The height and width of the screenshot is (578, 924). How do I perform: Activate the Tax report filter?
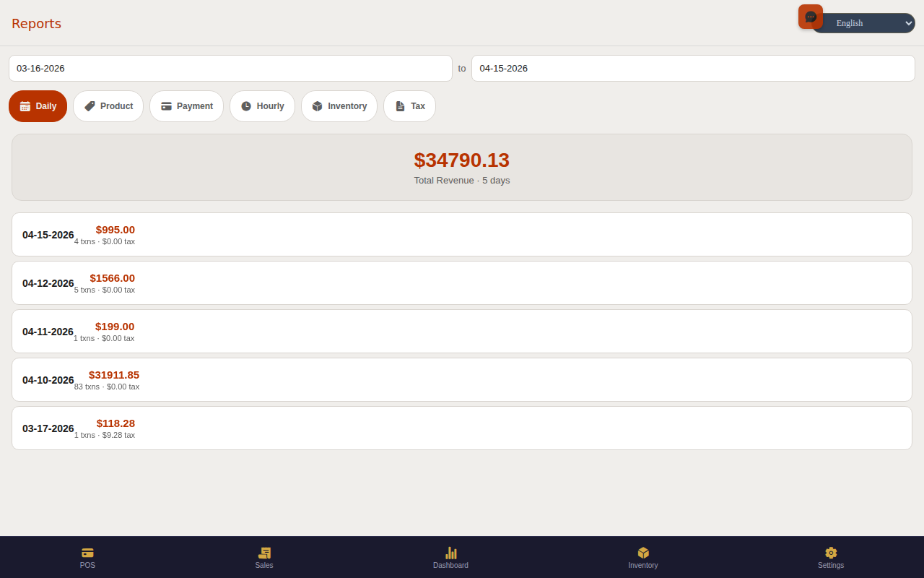pyautogui.click(x=409, y=105)
